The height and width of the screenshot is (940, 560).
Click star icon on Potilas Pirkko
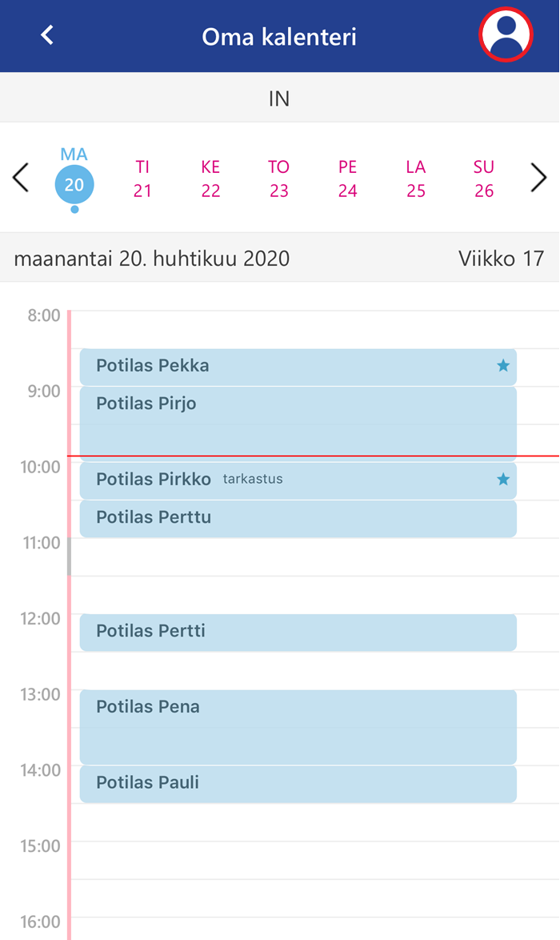pyautogui.click(x=503, y=479)
